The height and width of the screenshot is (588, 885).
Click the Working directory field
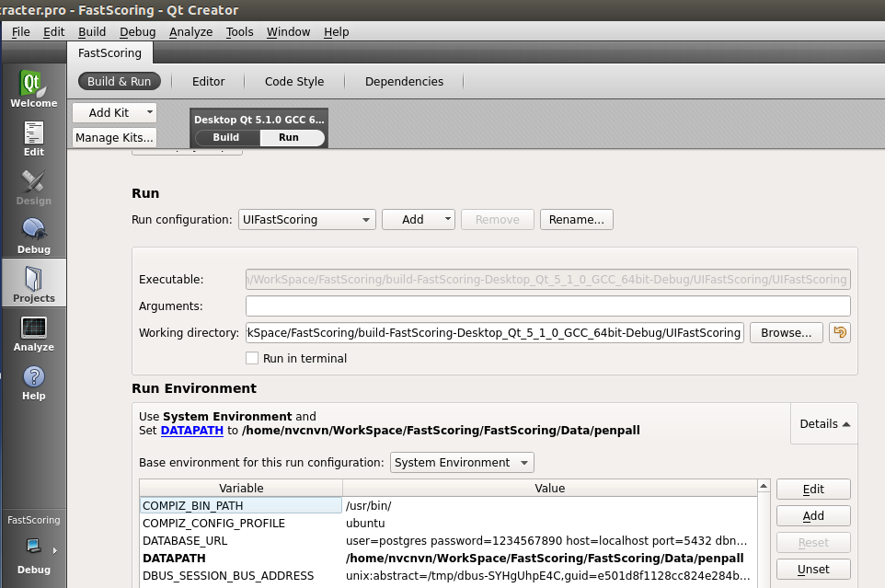coord(494,332)
